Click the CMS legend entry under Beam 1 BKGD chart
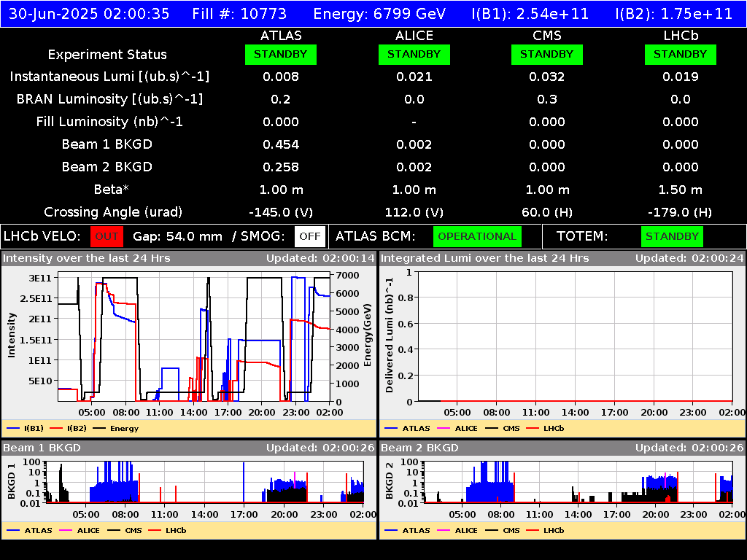 (125, 530)
